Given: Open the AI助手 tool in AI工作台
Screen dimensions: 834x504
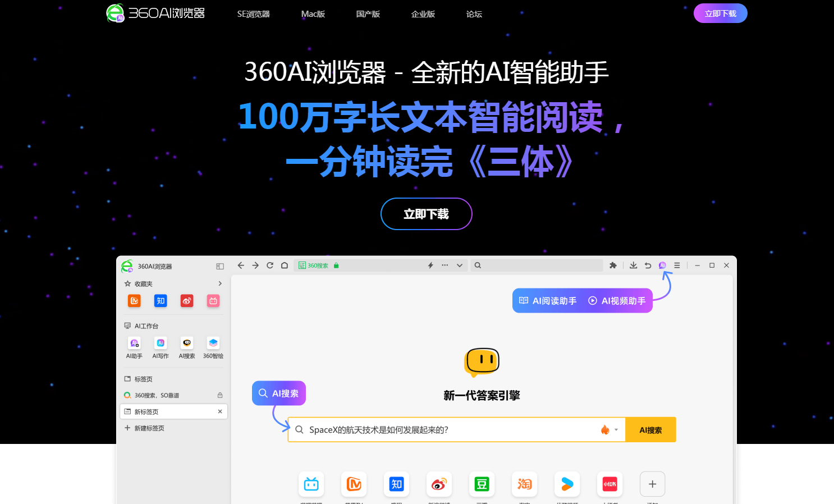Looking at the screenshot, I should 134,343.
